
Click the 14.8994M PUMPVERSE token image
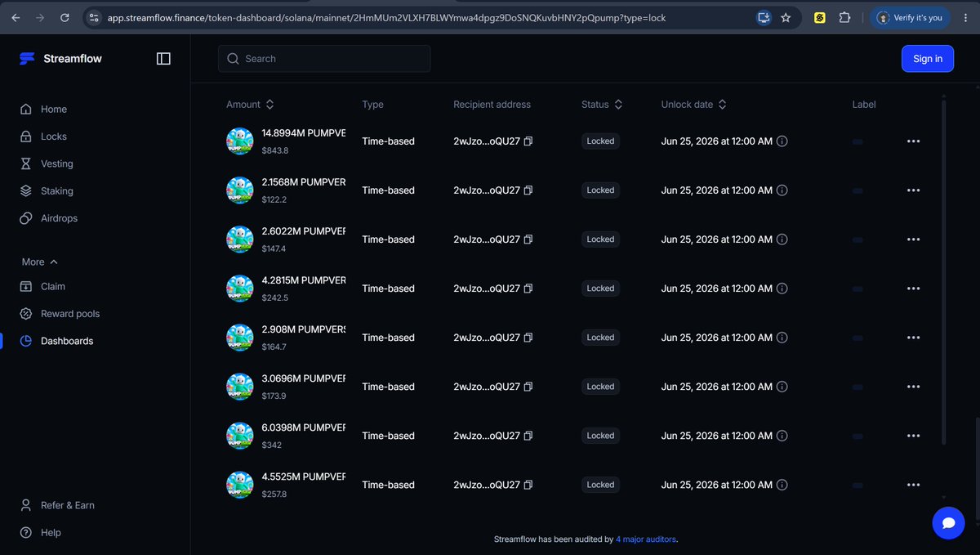pos(240,141)
